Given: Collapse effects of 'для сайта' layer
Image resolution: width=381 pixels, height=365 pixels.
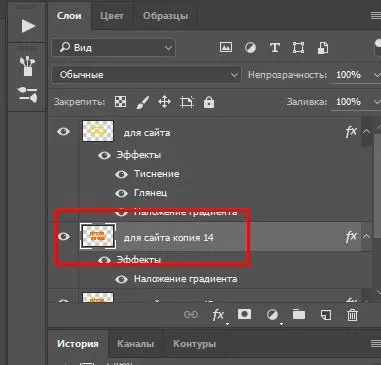Looking at the screenshot, I should click(x=366, y=131).
